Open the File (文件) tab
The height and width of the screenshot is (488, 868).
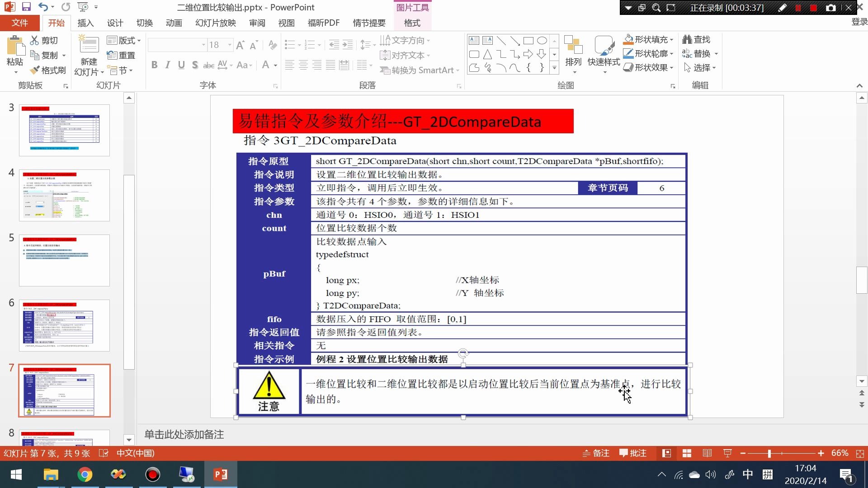pyautogui.click(x=19, y=23)
